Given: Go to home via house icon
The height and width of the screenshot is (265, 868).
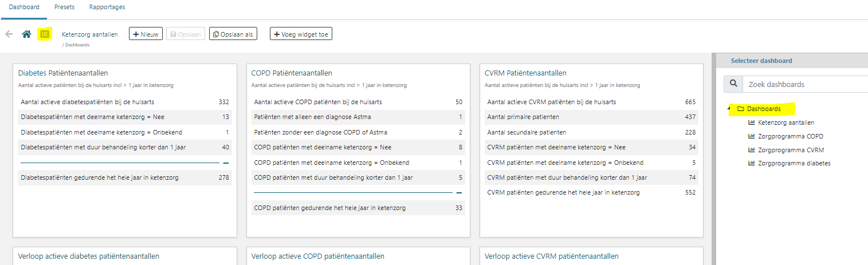Looking at the screenshot, I should (26, 34).
